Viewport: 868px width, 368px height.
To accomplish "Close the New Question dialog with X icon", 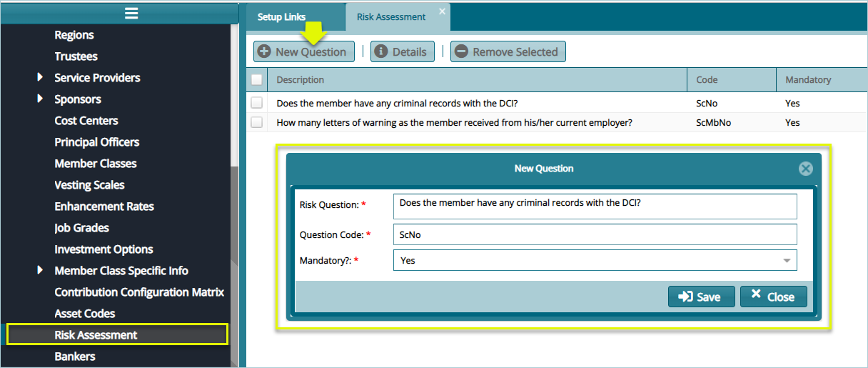I will [x=805, y=169].
